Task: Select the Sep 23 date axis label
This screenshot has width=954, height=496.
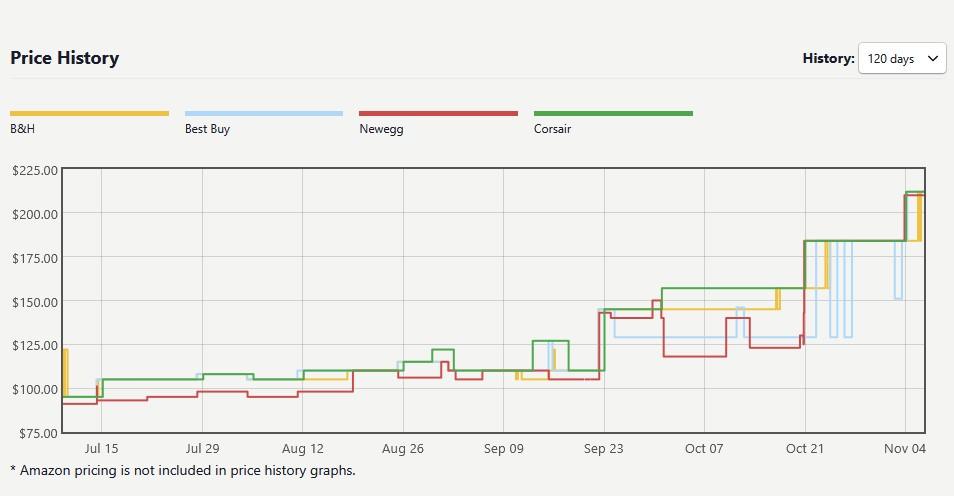Action: point(603,449)
